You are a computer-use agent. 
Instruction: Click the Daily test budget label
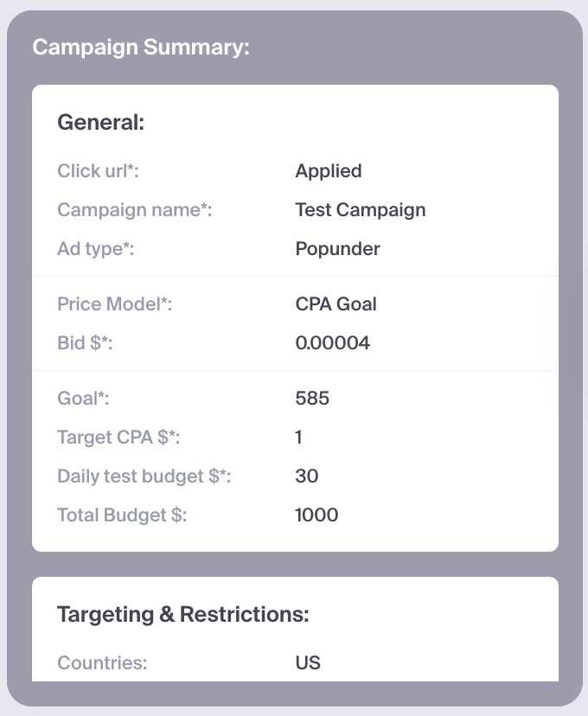tap(144, 476)
